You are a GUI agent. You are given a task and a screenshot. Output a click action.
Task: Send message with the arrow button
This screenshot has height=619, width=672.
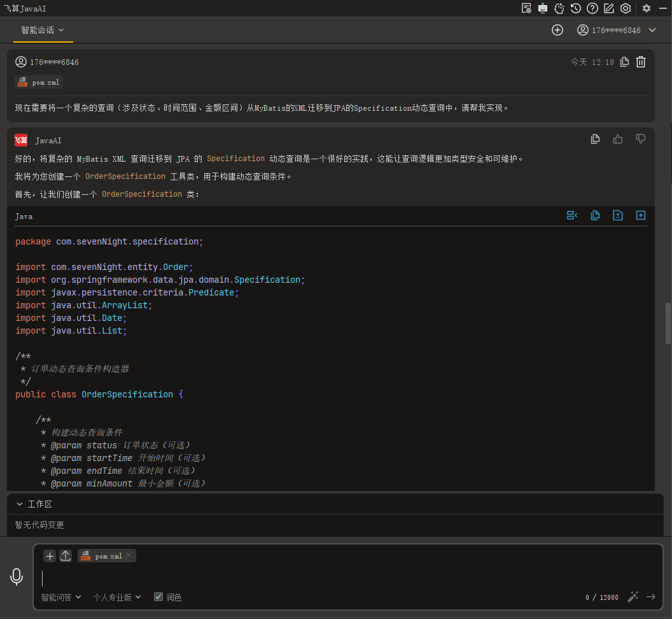coord(651,597)
